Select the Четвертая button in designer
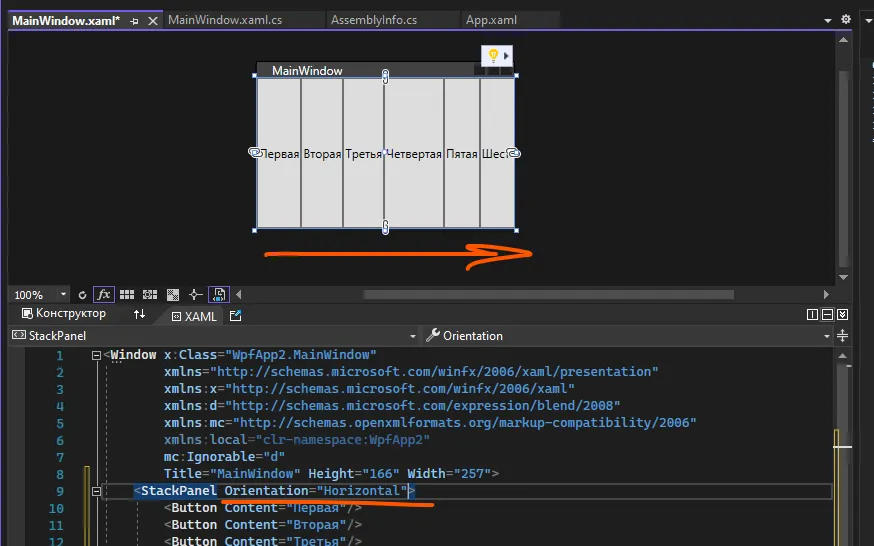The image size is (874, 546). (x=414, y=153)
